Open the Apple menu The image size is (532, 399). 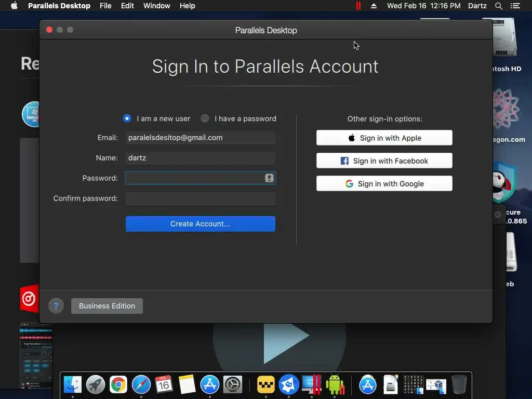[14, 6]
